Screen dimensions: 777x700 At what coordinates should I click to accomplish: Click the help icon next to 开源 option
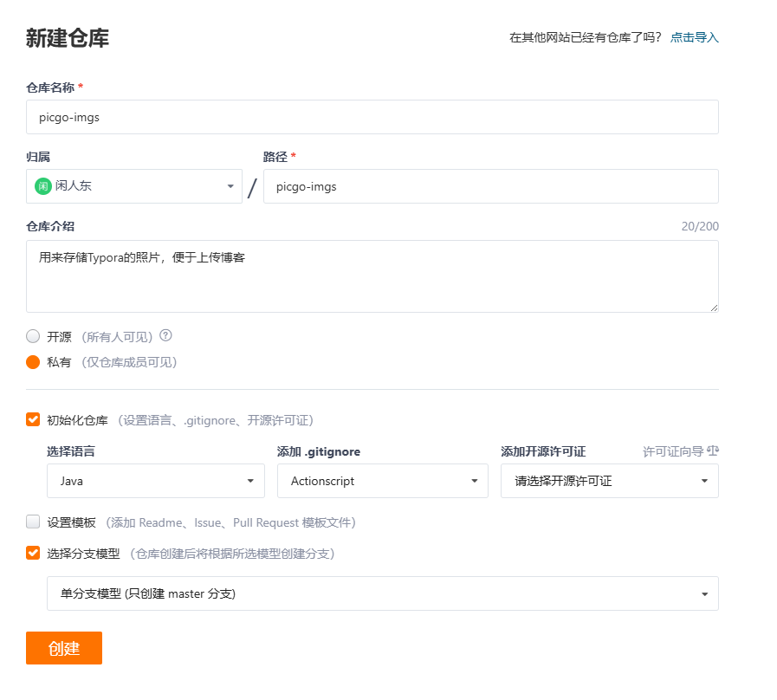pos(165,336)
